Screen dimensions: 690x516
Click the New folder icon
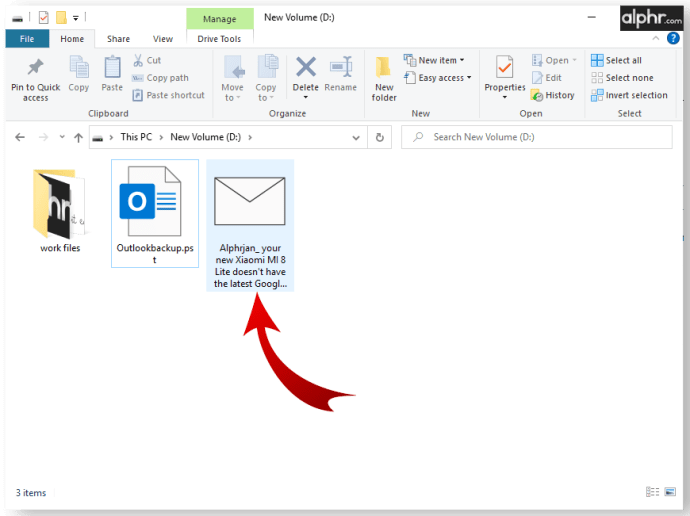click(x=383, y=67)
